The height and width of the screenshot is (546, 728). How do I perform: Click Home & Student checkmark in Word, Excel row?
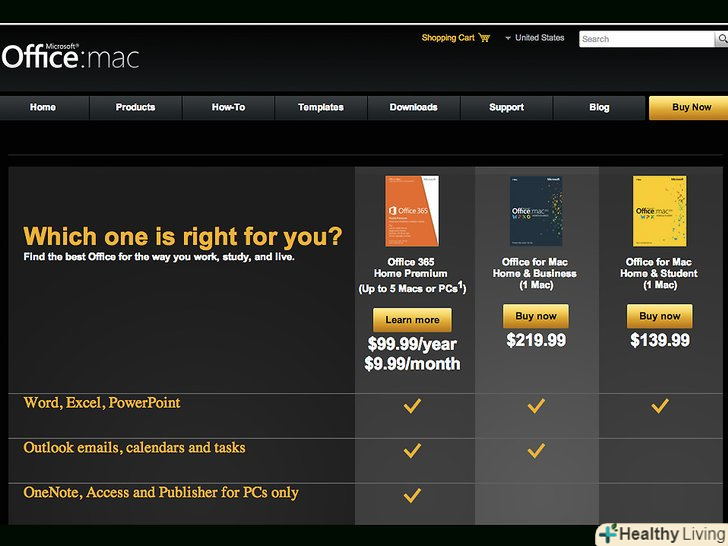[x=660, y=406]
